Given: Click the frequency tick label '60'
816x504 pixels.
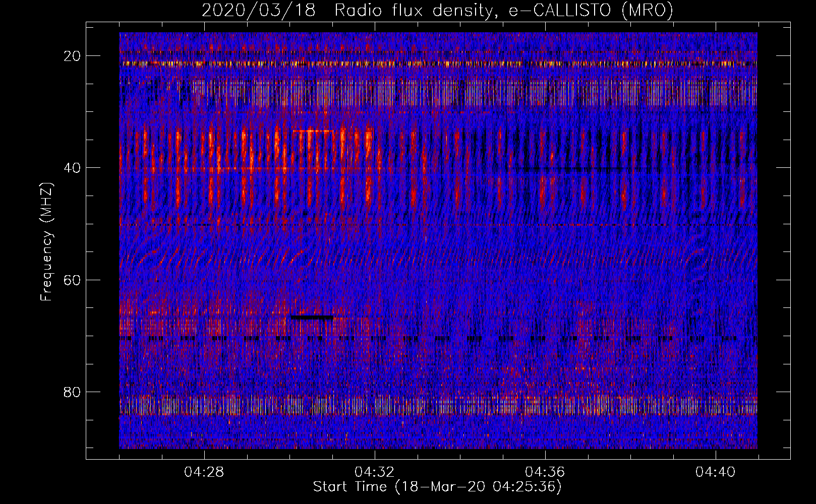Looking at the screenshot, I should pyautogui.click(x=73, y=280).
